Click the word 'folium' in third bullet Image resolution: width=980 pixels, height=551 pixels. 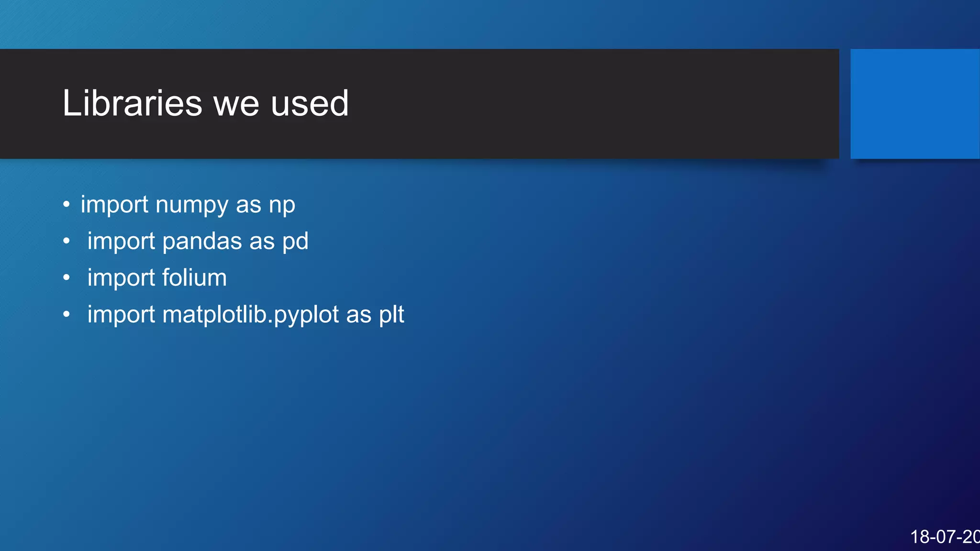194,277
